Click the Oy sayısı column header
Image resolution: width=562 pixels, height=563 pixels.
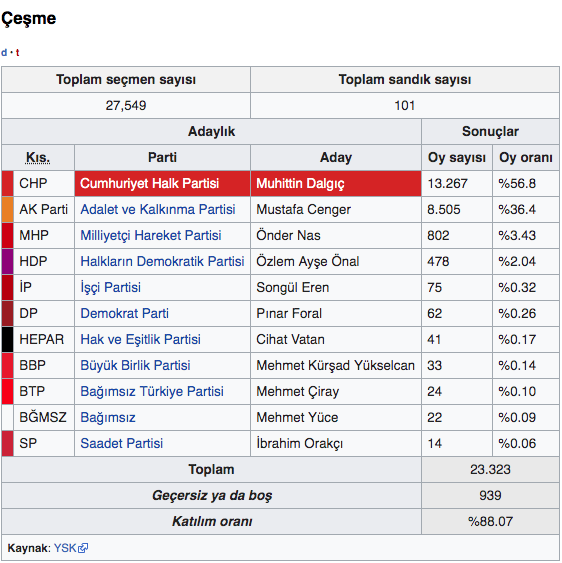click(457, 157)
